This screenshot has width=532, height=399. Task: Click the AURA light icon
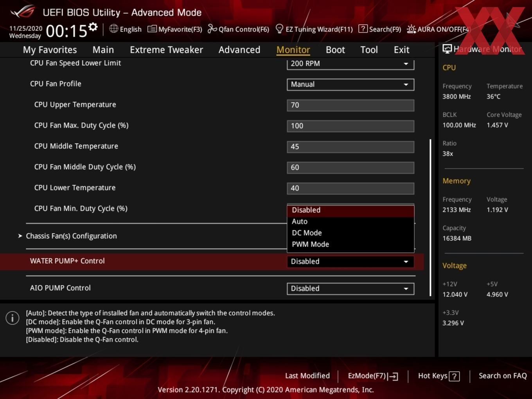tap(411, 29)
